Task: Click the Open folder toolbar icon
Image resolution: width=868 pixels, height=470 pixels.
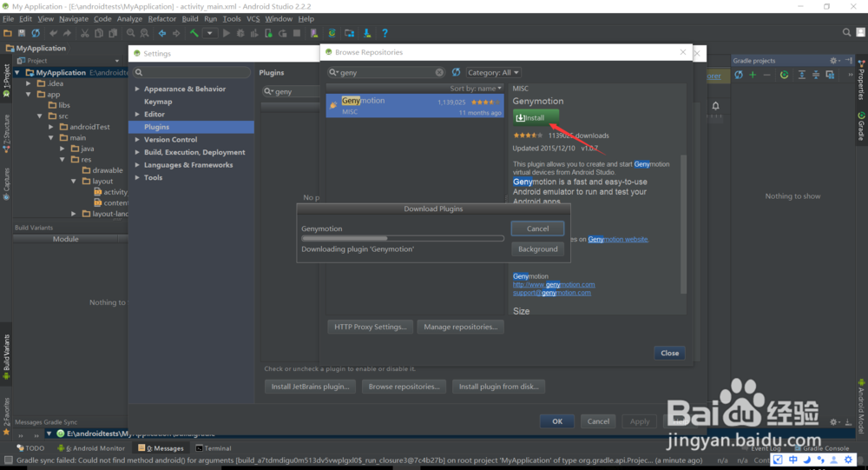Action: pyautogui.click(x=8, y=33)
